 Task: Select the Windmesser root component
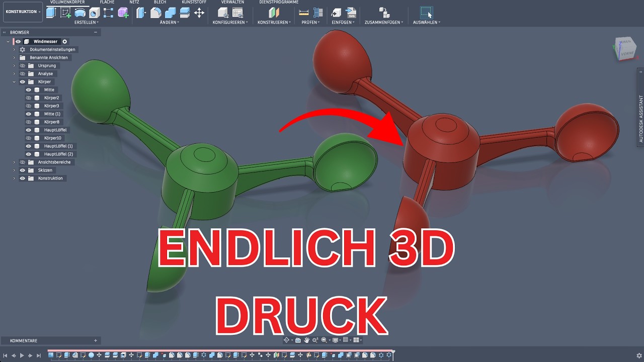pyautogui.click(x=45, y=41)
